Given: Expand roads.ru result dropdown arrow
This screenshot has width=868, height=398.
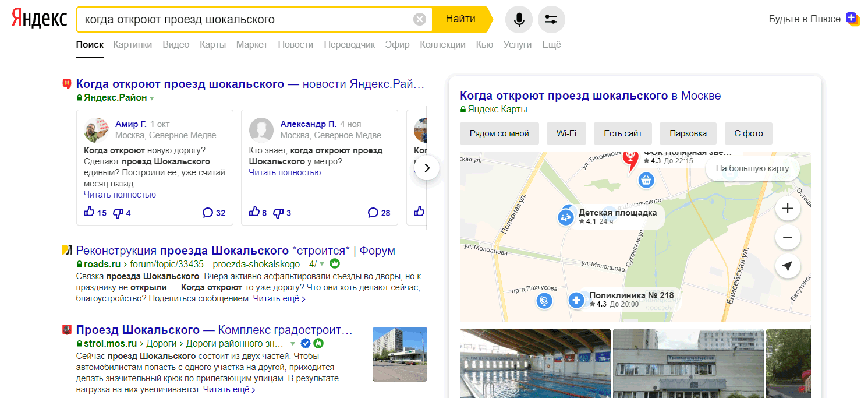Looking at the screenshot, I should click(322, 264).
